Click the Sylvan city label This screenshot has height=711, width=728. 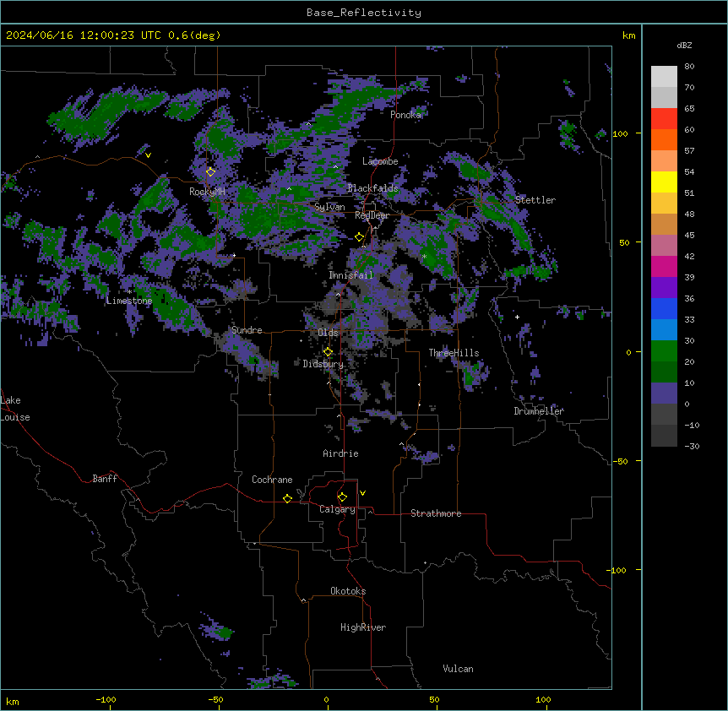(x=329, y=207)
